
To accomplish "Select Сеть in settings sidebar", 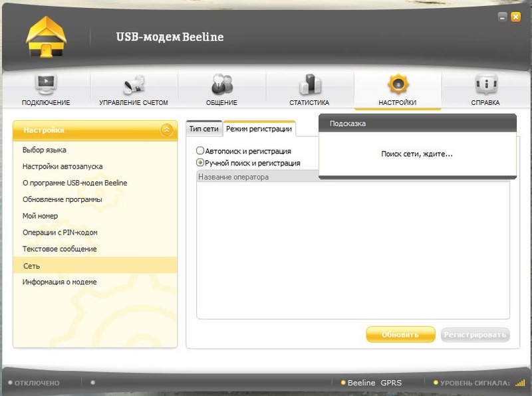I will coord(95,266).
